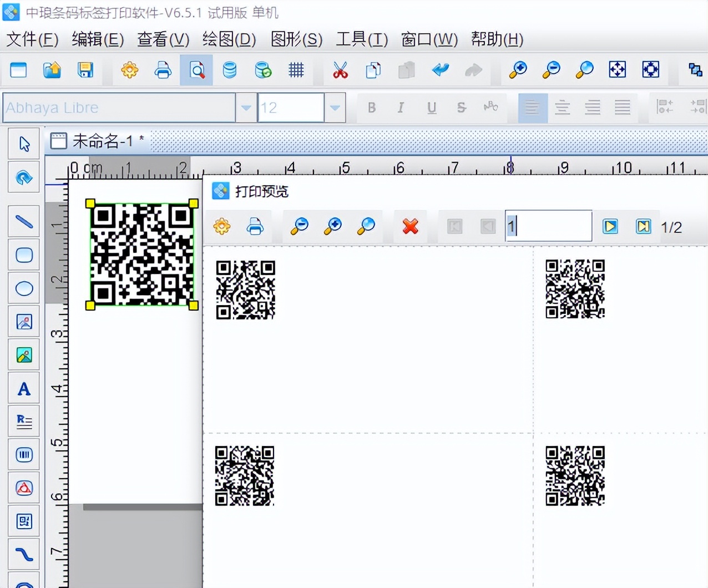Click the grid icon in main toolbar
The image size is (708, 588).
click(296, 70)
